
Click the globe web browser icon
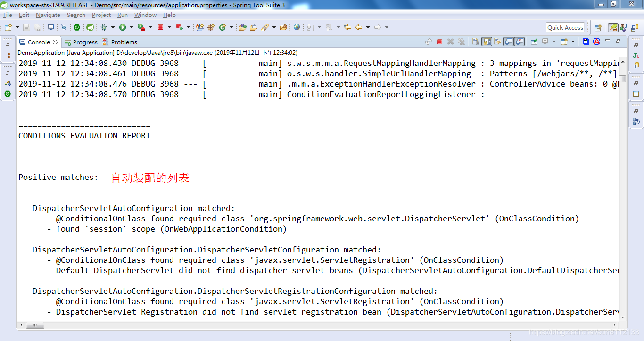[x=297, y=27]
